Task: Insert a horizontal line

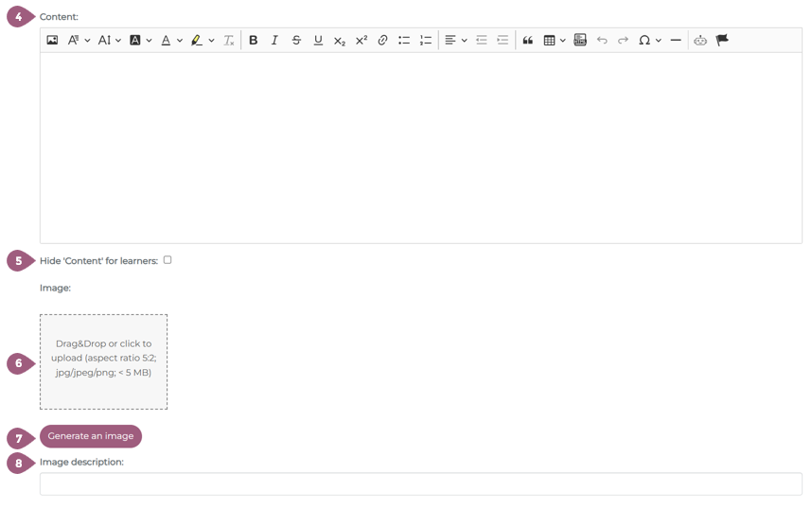Action: (x=676, y=41)
